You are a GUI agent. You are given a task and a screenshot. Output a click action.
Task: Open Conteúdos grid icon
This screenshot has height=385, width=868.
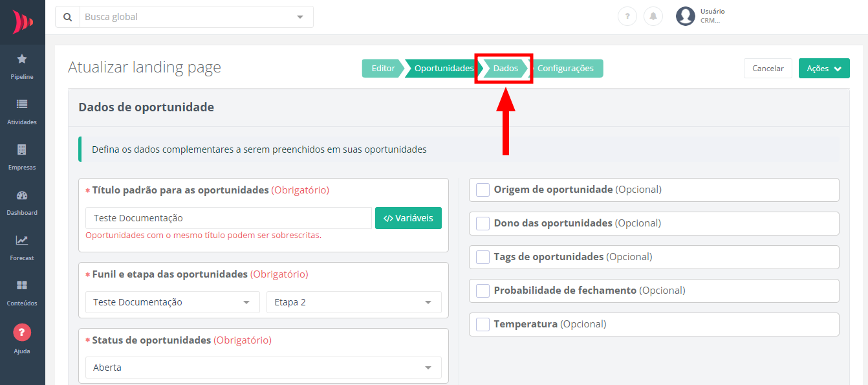22,285
